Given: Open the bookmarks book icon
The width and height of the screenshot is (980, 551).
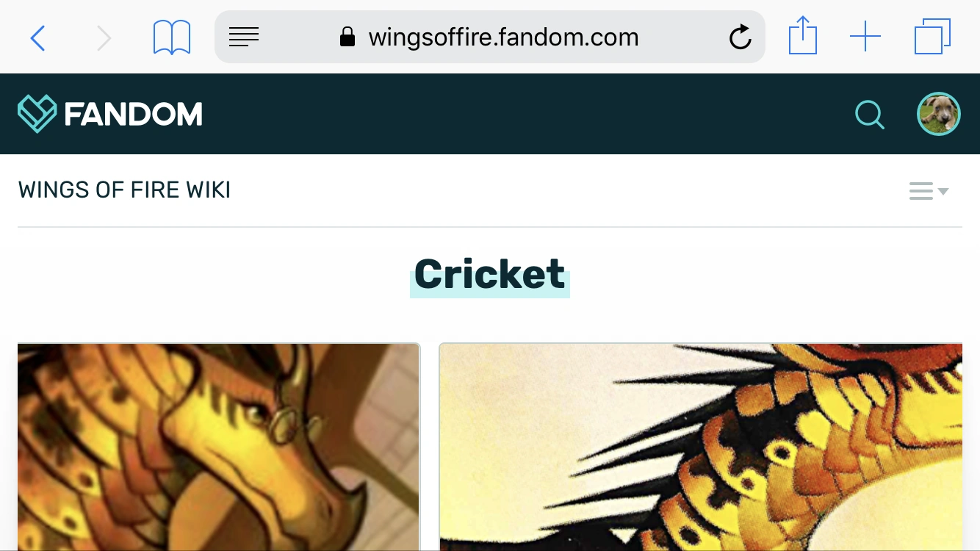Looking at the screenshot, I should coord(172,37).
